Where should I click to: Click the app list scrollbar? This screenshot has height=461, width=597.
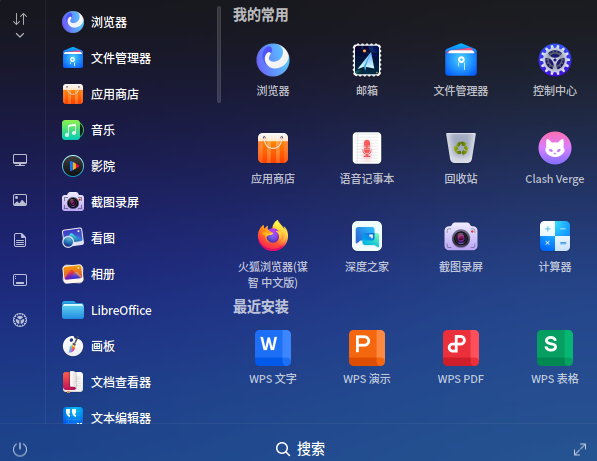click(219, 54)
